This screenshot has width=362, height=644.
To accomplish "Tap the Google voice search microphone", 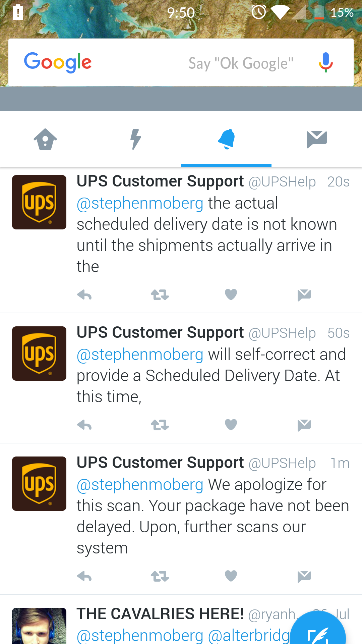I will point(325,62).
